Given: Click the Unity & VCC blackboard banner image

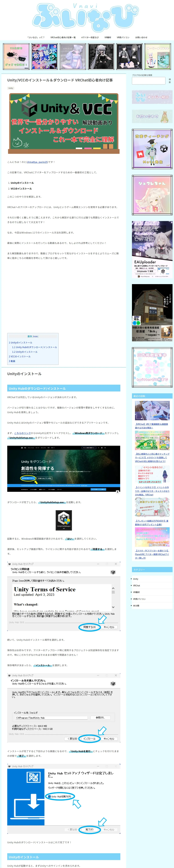Looking at the screenshot, I should (64, 123).
